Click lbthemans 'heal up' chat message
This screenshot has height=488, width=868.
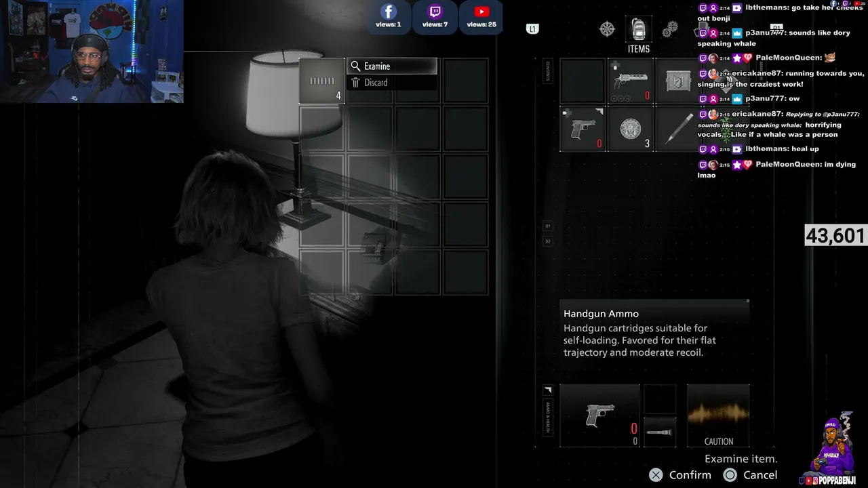click(758, 149)
